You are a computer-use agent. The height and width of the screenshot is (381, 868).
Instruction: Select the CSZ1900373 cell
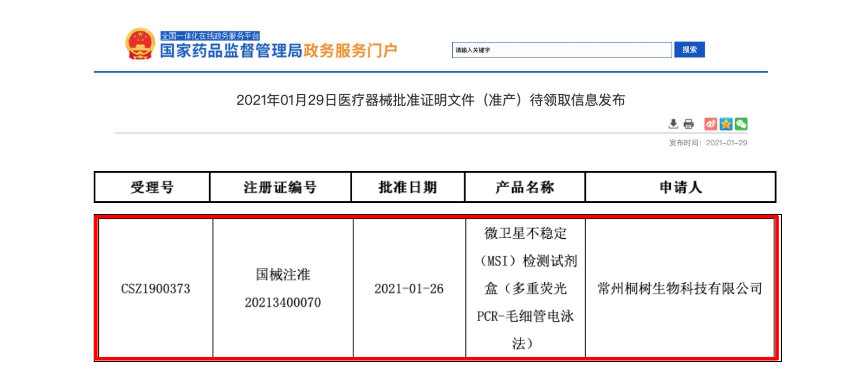tap(156, 289)
